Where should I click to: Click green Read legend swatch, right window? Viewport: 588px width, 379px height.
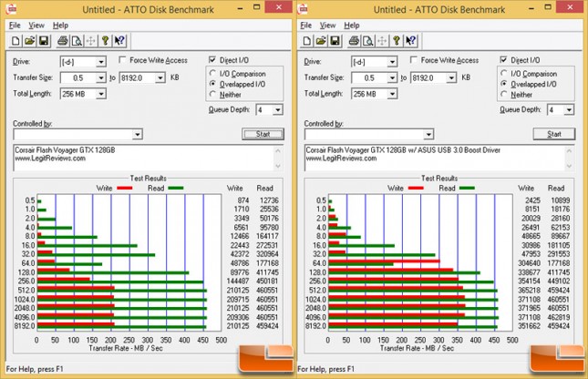pos(468,188)
